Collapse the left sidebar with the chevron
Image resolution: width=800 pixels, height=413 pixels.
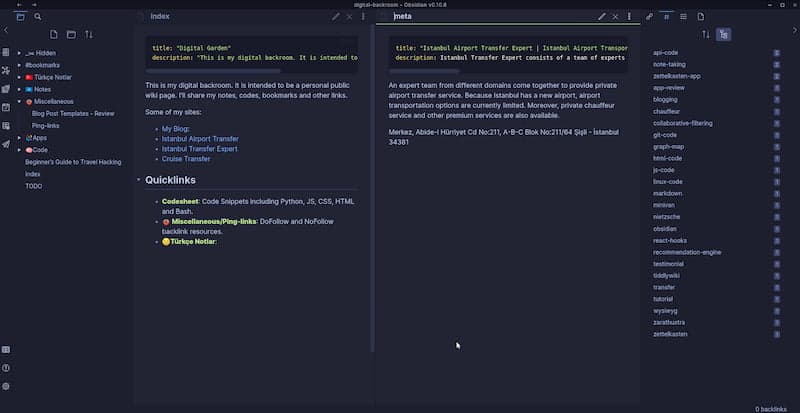(6, 31)
